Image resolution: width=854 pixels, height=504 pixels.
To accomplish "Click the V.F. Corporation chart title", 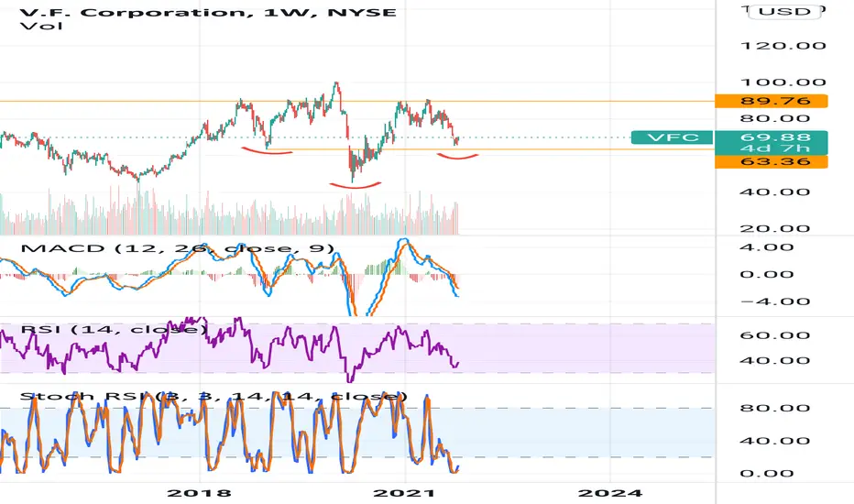I will click(x=208, y=12).
